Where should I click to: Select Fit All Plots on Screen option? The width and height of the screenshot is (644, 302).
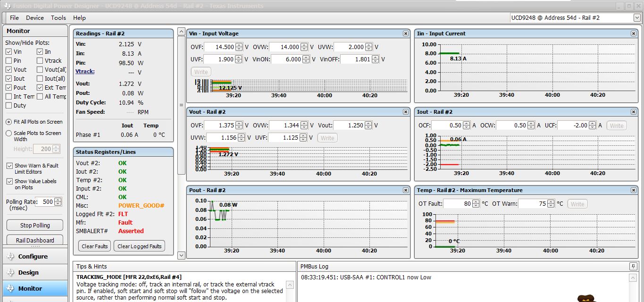click(9, 122)
